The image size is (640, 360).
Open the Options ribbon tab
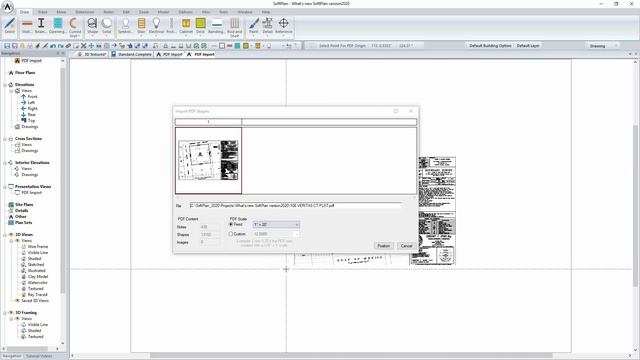coord(185,12)
